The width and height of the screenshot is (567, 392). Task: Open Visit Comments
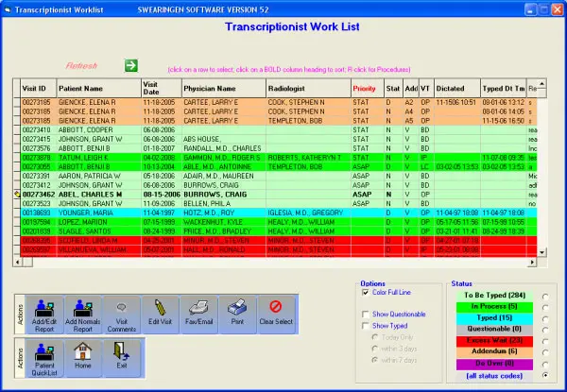click(122, 315)
